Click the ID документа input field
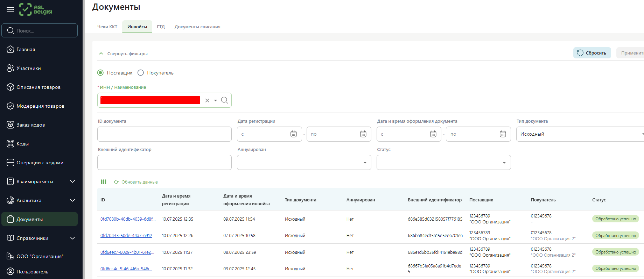 [164, 134]
